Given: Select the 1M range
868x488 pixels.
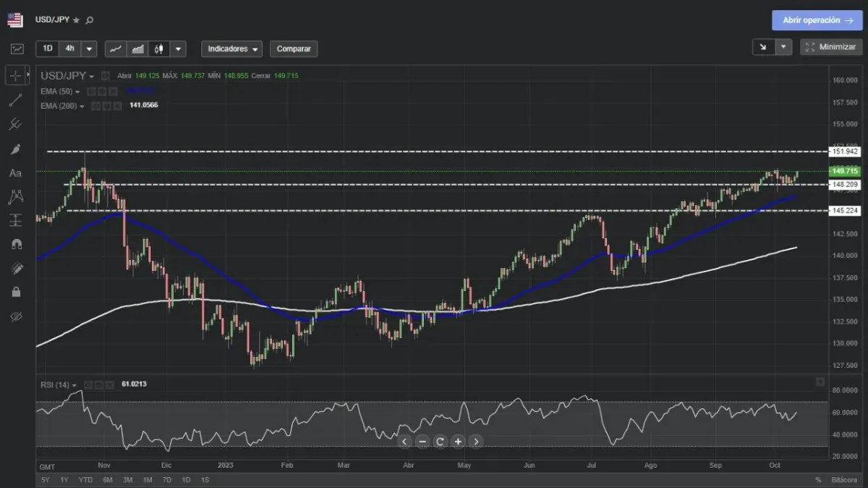Looking at the screenshot, I should tap(147, 480).
